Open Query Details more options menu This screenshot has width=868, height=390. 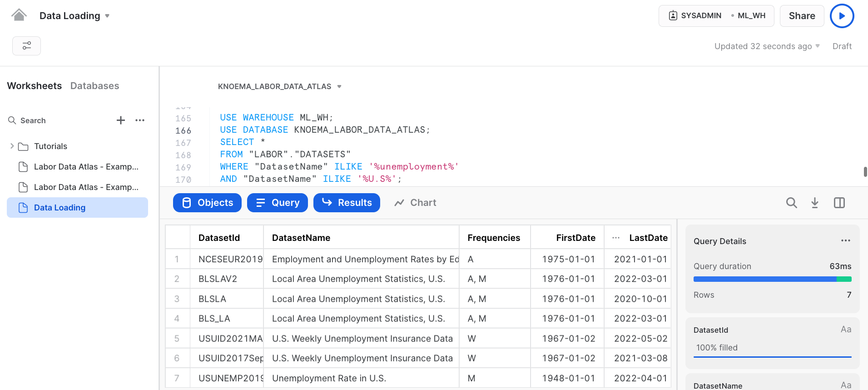[x=845, y=241]
